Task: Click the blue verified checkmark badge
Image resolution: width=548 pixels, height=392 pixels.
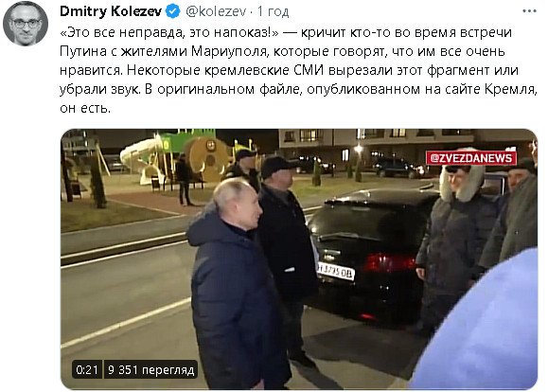Action: (172, 11)
